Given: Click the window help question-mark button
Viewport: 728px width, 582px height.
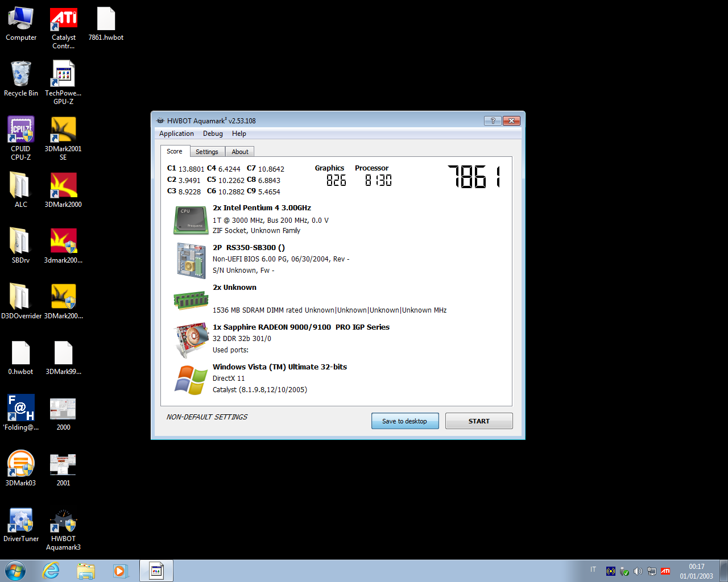Looking at the screenshot, I should pos(493,120).
